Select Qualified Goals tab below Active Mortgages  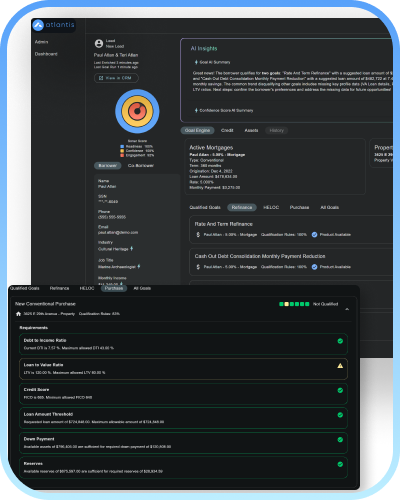[x=205, y=207]
